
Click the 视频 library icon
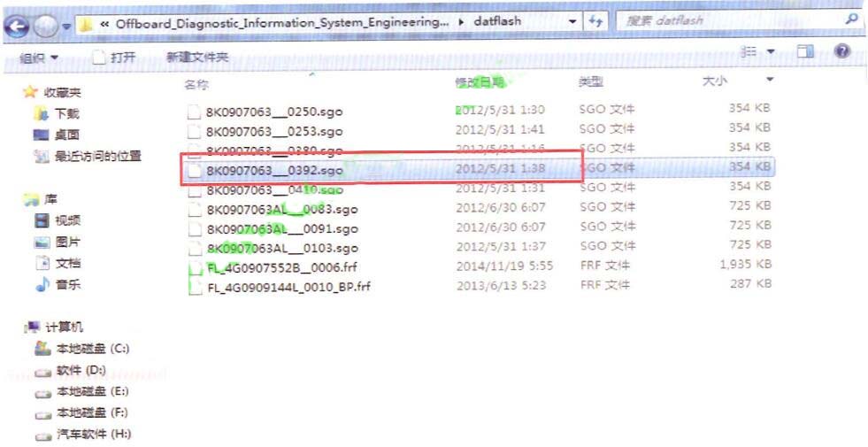pos(42,220)
